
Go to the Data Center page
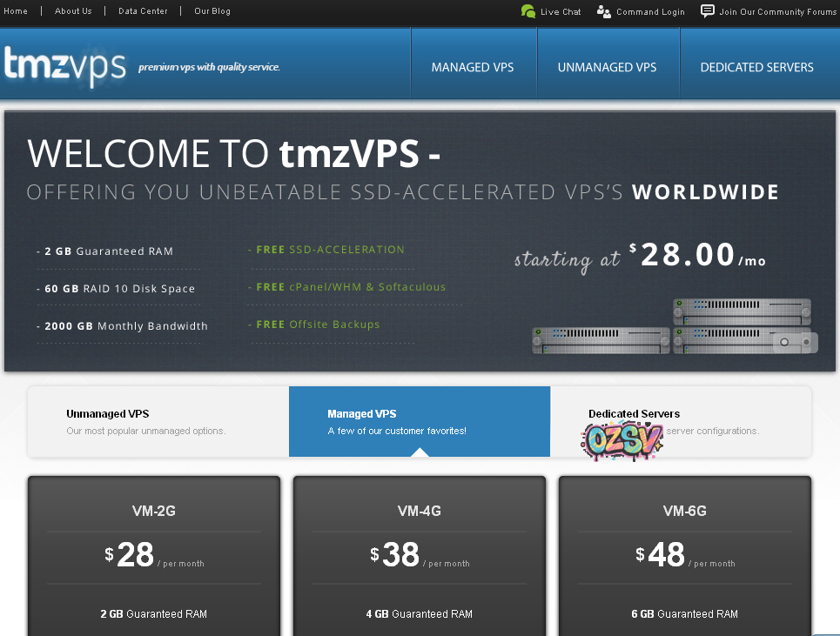143,10
